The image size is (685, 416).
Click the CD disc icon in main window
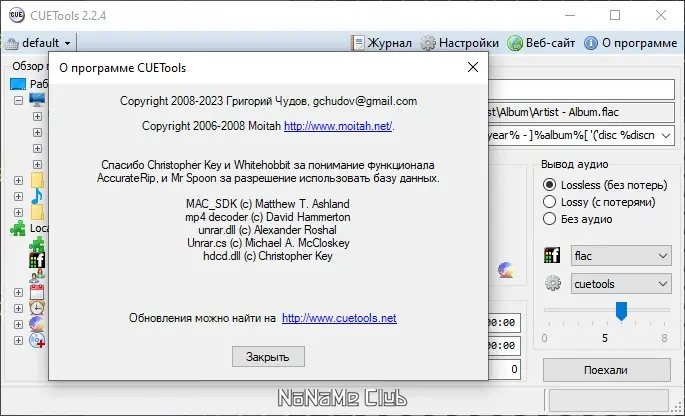(505, 270)
